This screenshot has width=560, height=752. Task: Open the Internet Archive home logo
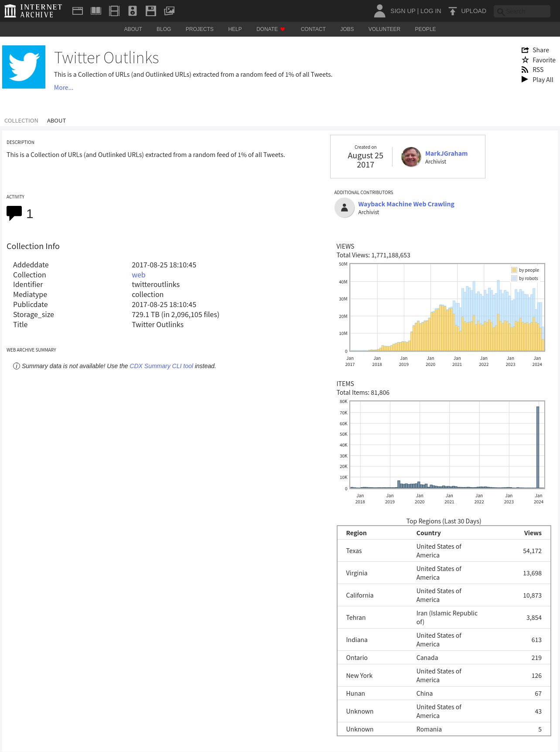[33, 11]
